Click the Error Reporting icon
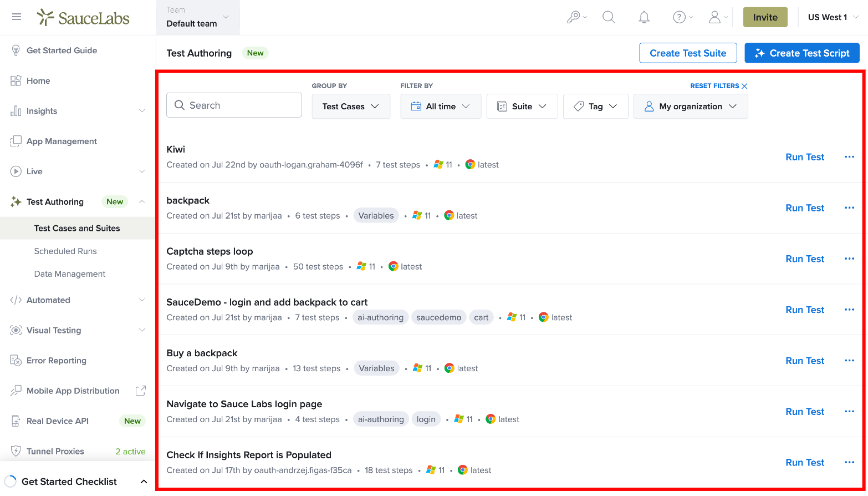This screenshot has width=868, height=496. click(x=16, y=361)
